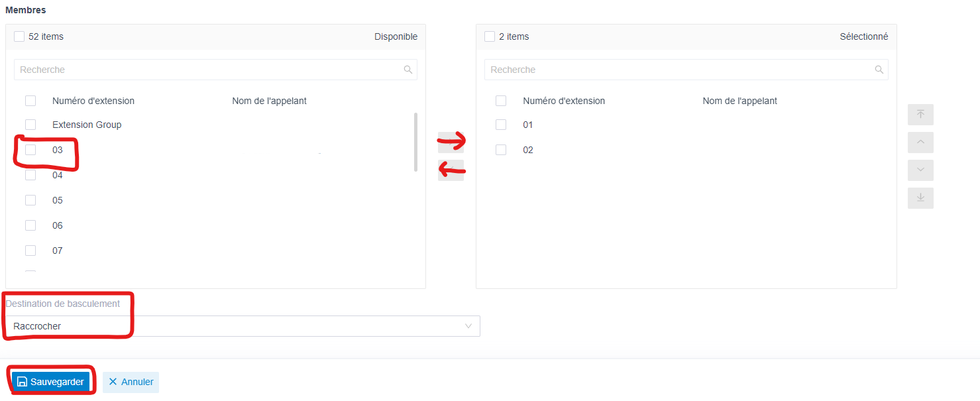The image size is (980, 401).
Task: Click the available list vertical scrollbar
Action: coord(415,142)
